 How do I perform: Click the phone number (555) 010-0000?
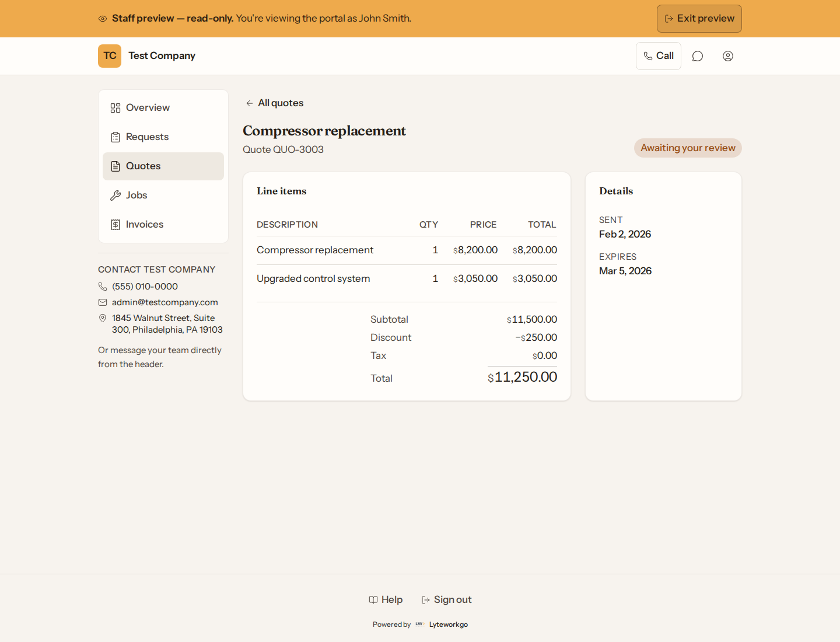pos(145,287)
